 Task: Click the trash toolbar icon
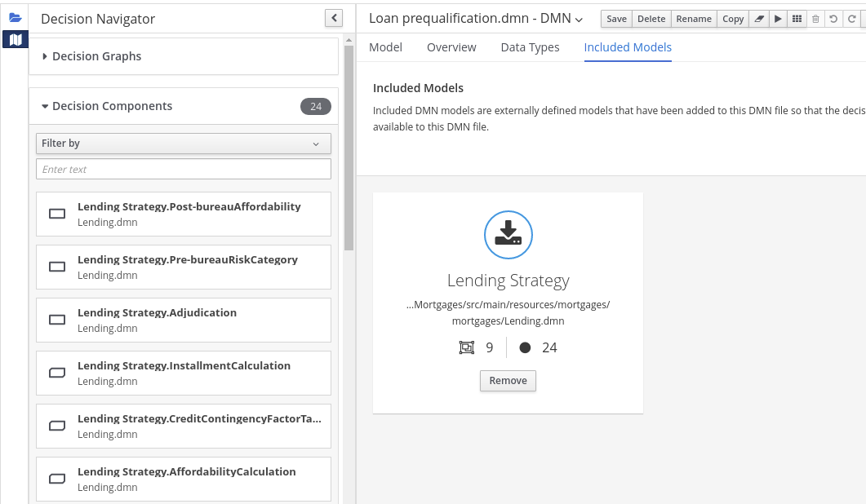click(815, 19)
